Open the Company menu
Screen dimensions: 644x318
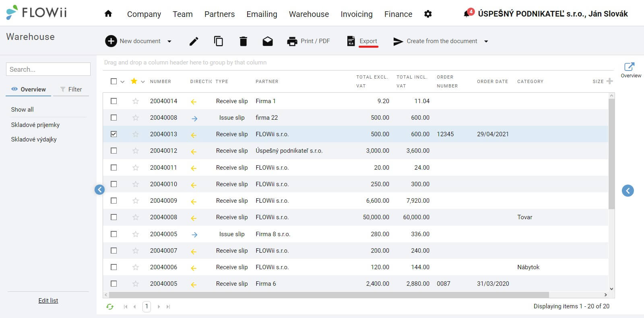144,14
